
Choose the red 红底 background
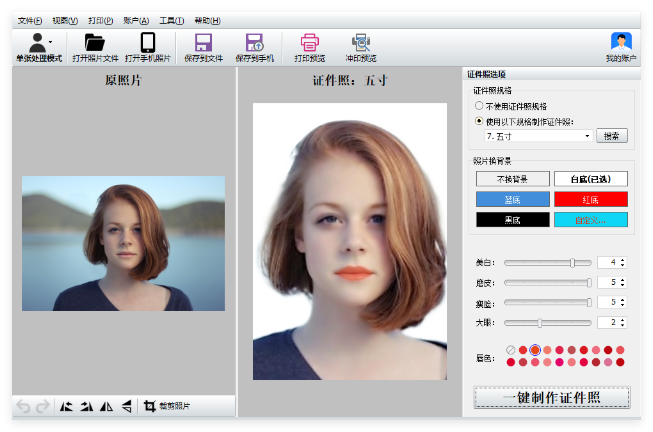tap(591, 200)
